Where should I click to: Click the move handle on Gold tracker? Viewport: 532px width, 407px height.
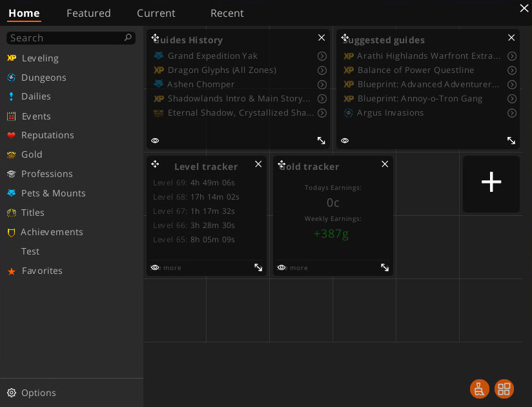[x=281, y=165]
